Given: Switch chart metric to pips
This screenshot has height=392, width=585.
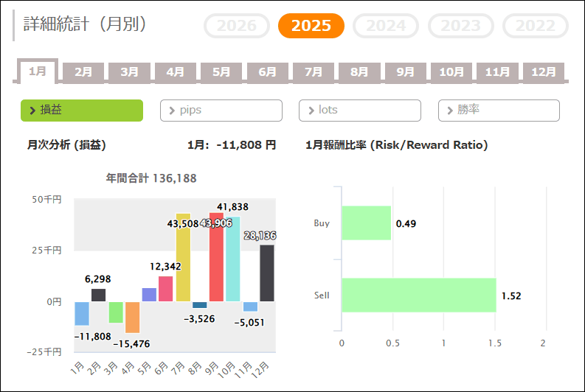Looking at the screenshot, I should pos(221,111).
